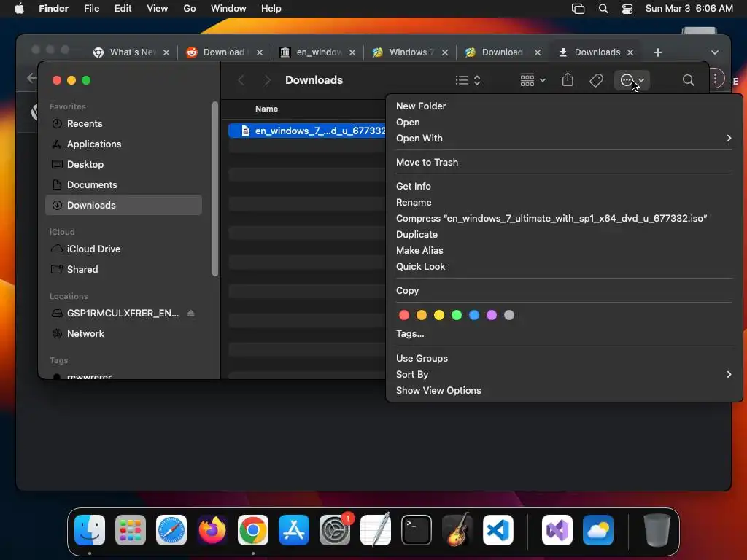
Task: Select the en_windows_7 ISO file row
Action: click(x=307, y=131)
